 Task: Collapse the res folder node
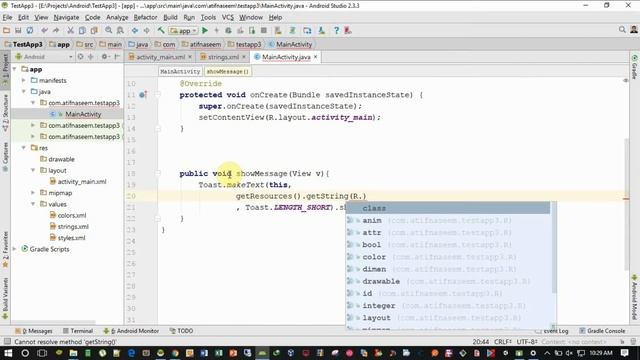click(x=24, y=148)
